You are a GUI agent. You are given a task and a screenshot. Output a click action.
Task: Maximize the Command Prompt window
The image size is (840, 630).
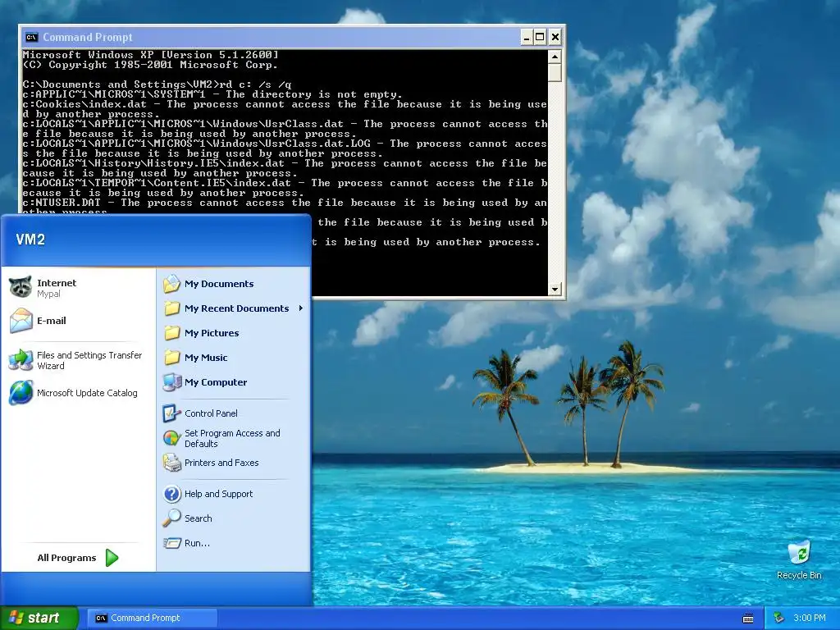coord(540,37)
